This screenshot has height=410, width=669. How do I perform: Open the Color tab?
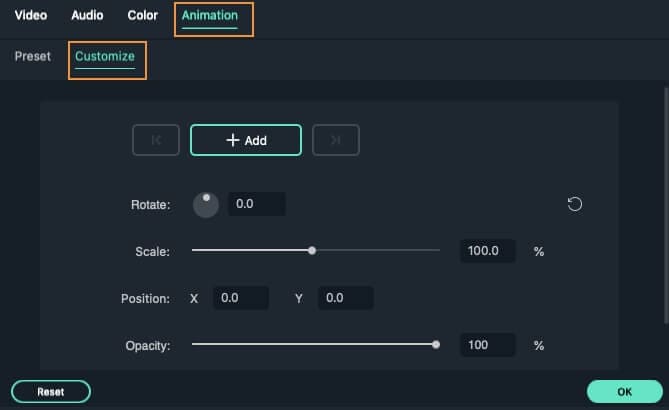[x=143, y=16]
